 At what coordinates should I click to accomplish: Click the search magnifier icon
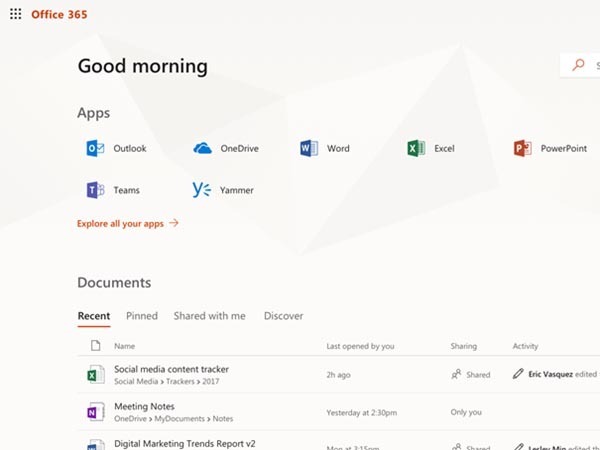[578, 65]
